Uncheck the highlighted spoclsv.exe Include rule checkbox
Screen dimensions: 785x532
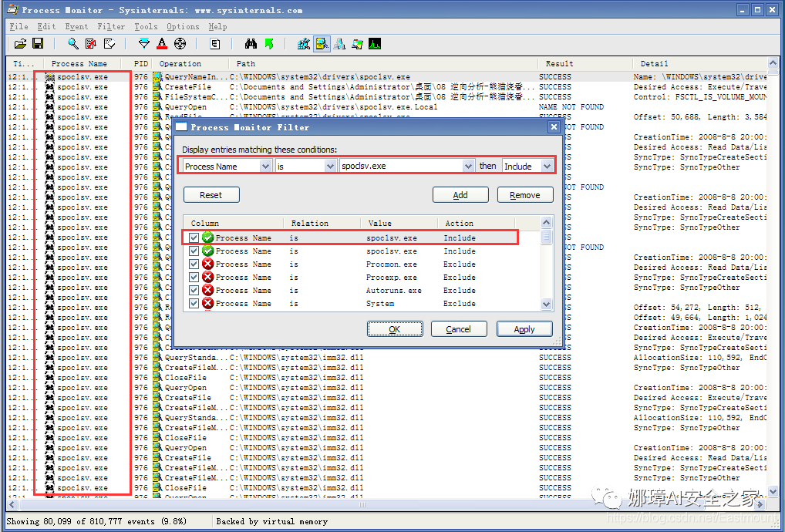[194, 237]
